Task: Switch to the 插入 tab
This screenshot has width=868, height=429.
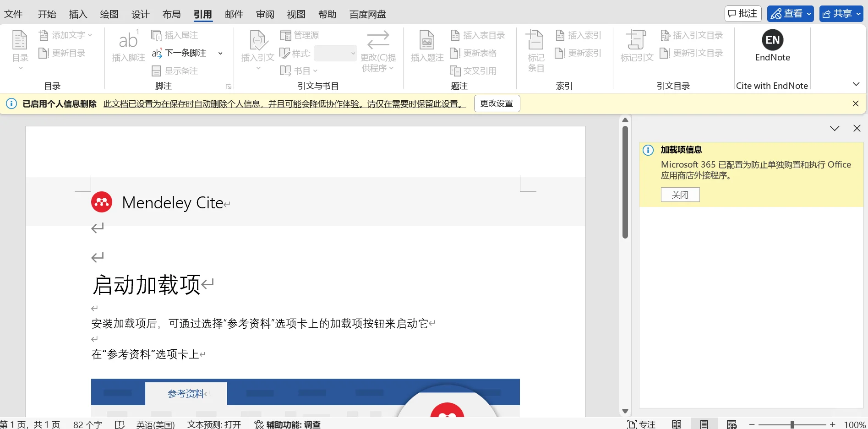Action: [78, 14]
